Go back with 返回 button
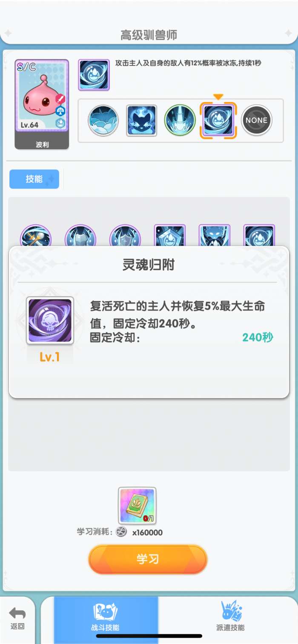298x644 pixels. pyautogui.click(x=17, y=619)
